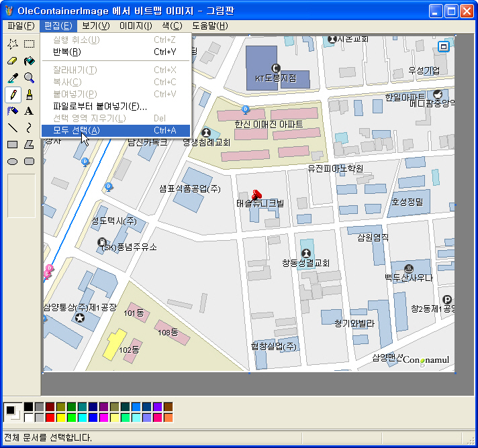The height and width of the screenshot is (448, 478).
Task: Select the Polygon tool
Action: point(30,144)
